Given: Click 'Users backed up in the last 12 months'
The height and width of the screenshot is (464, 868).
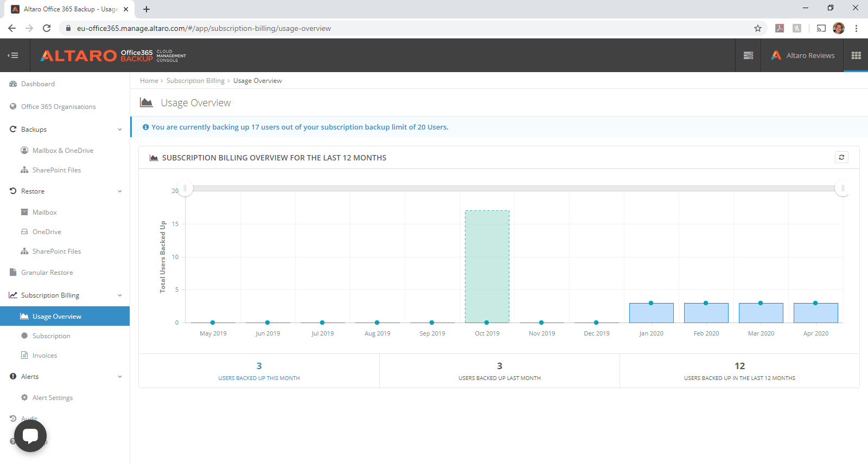Looking at the screenshot, I should [x=739, y=378].
